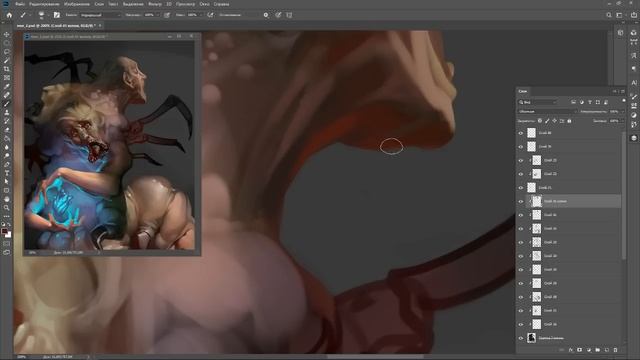This screenshot has height=360, width=640.
Task: Open the Окно menu
Action: (x=204, y=4)
